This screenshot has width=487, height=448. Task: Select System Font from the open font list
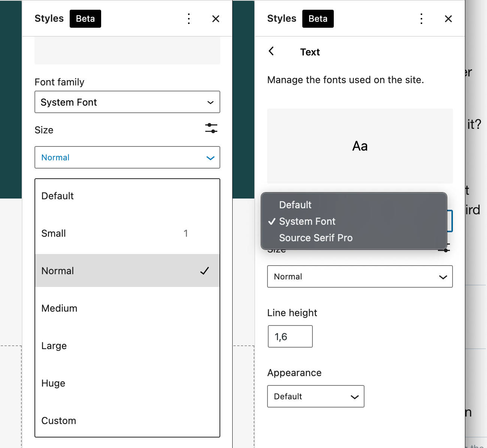307,221
